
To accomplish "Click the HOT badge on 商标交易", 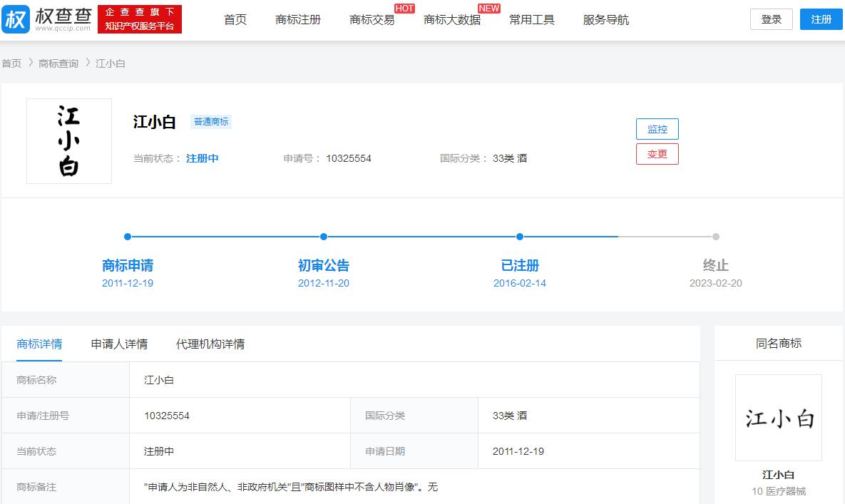I will pos(404,8).
